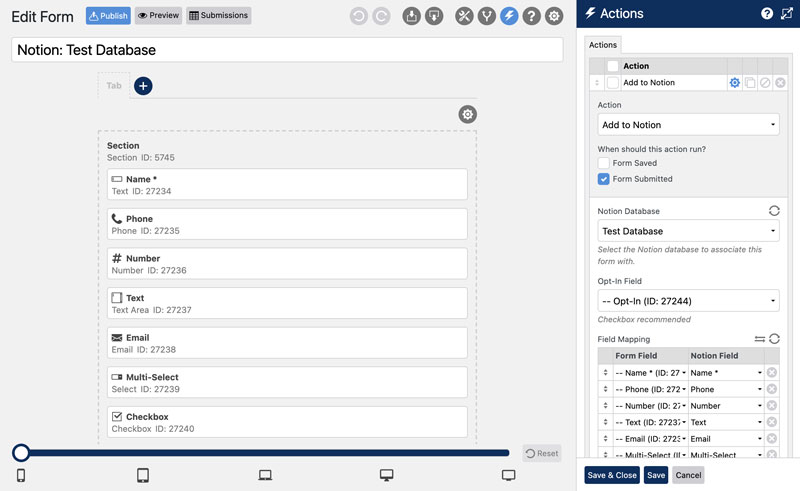Open the tools wrench icon

pyautogui.click(x=464, y=16)
